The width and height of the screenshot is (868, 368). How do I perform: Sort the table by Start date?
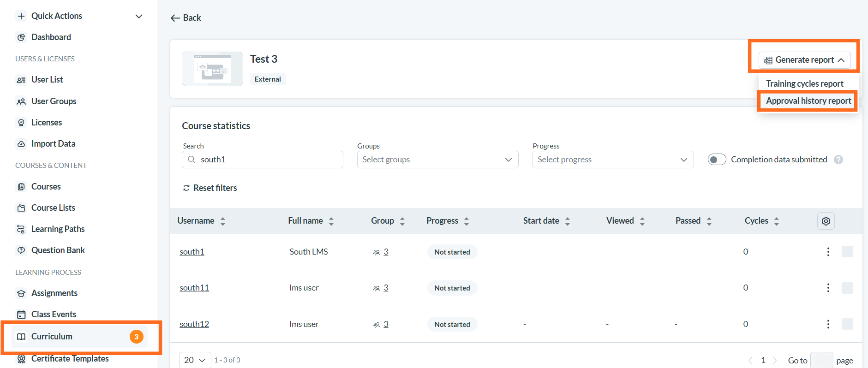click(x=568, y=221)
